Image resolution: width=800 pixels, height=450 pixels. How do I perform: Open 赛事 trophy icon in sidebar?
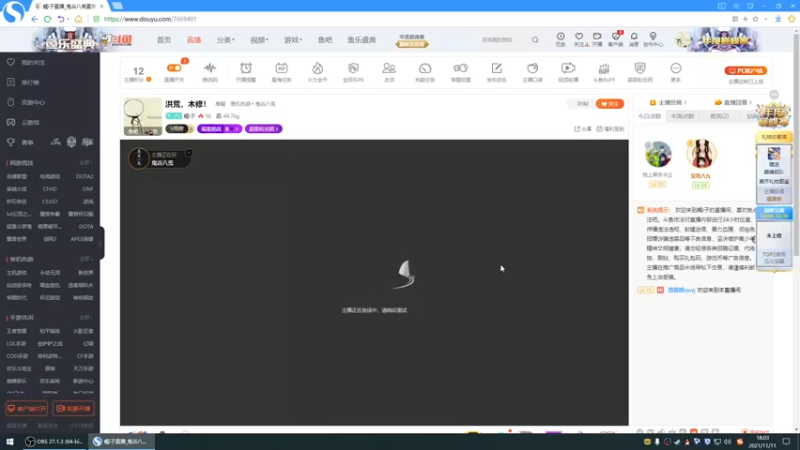11,142
